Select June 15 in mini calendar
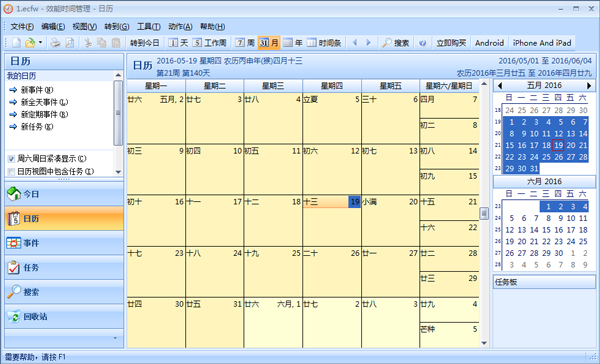 coord(546,230)
